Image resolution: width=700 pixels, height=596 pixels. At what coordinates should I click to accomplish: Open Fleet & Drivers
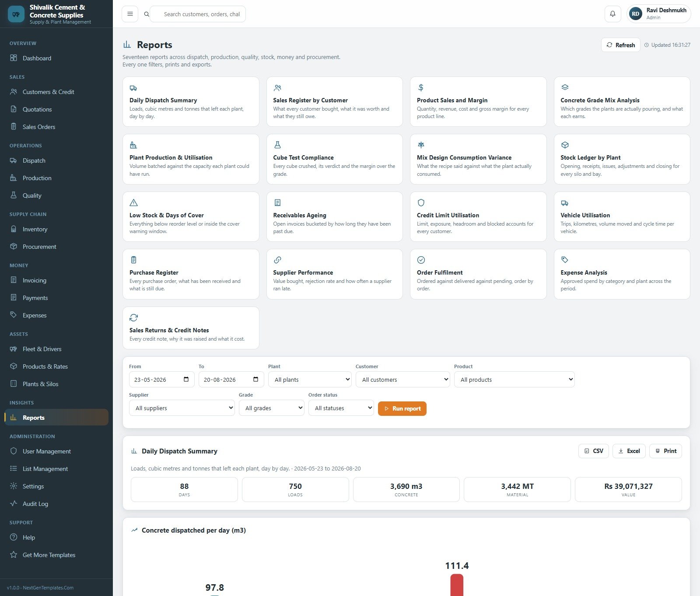point(56,349)
